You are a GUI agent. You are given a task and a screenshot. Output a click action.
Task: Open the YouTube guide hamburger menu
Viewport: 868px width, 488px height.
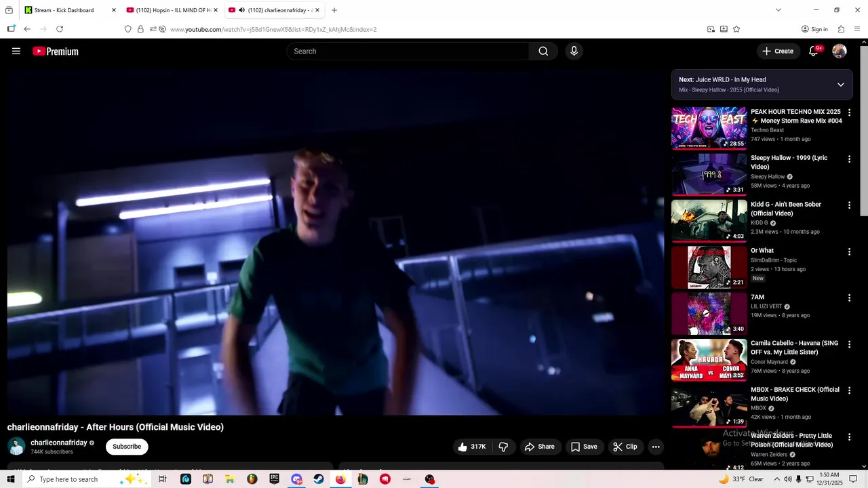coord(16,51)
